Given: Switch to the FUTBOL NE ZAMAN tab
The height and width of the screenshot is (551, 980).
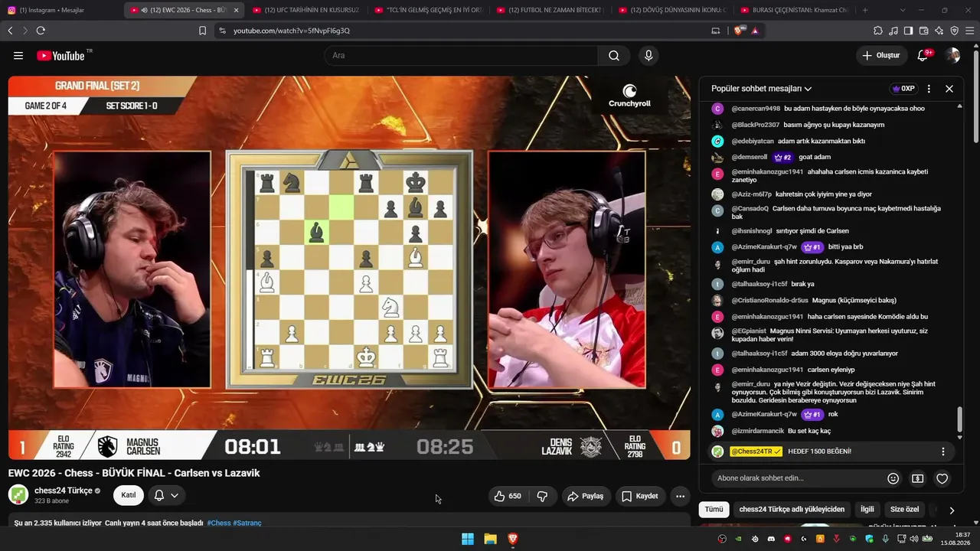Looking at the screenshot, I should (550, 10).
